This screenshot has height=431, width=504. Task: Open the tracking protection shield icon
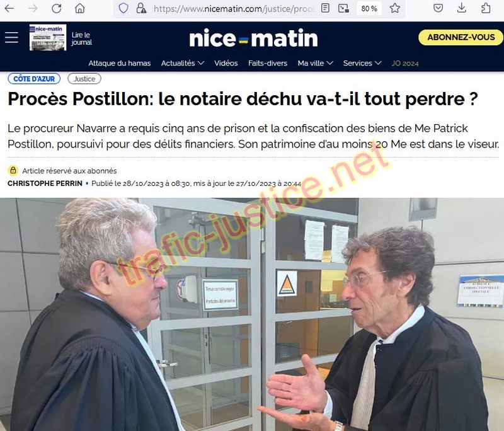(123, 8)
